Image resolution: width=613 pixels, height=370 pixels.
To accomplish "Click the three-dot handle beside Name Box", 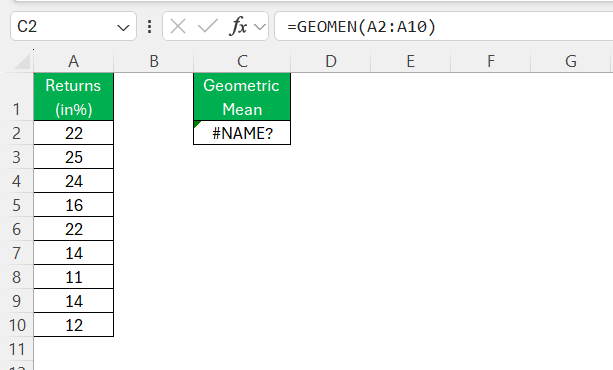I will (x=149, y=27).
